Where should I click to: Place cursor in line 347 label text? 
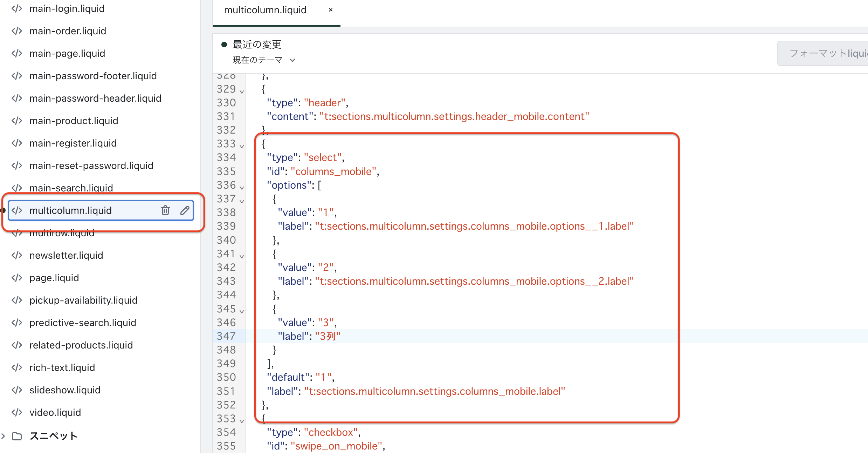point(328,336)
